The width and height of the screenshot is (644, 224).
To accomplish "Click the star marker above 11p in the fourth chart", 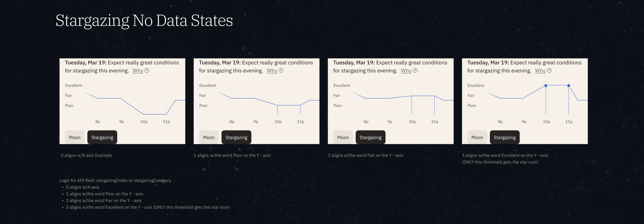I will click(569, 86).
